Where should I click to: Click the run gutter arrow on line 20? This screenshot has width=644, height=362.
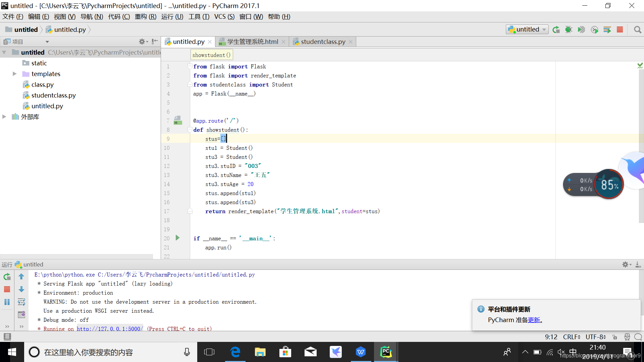tap(178, 238)
